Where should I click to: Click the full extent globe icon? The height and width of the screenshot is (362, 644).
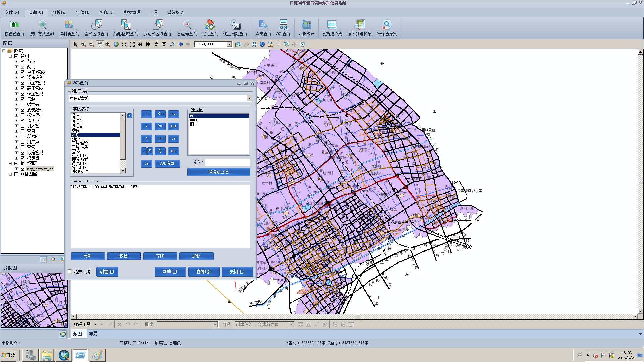(116, 44)
